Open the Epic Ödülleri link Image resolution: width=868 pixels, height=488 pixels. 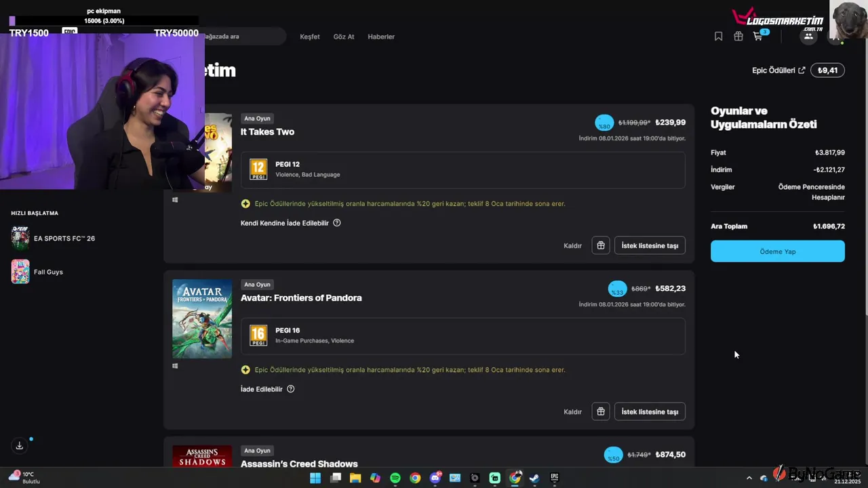point(778,70)
